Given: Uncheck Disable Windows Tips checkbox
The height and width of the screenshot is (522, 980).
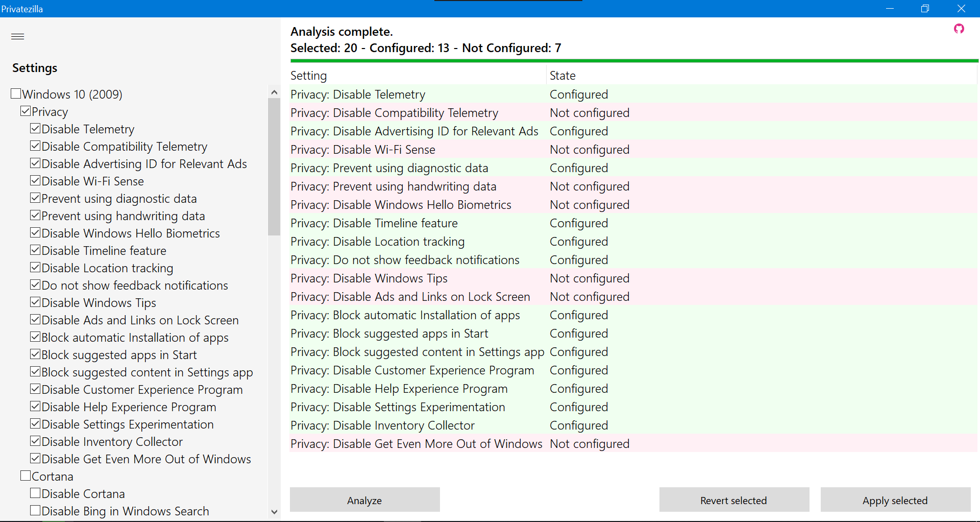Looking at the screenshot, I should pyautogui.click(x=35, y=302).
